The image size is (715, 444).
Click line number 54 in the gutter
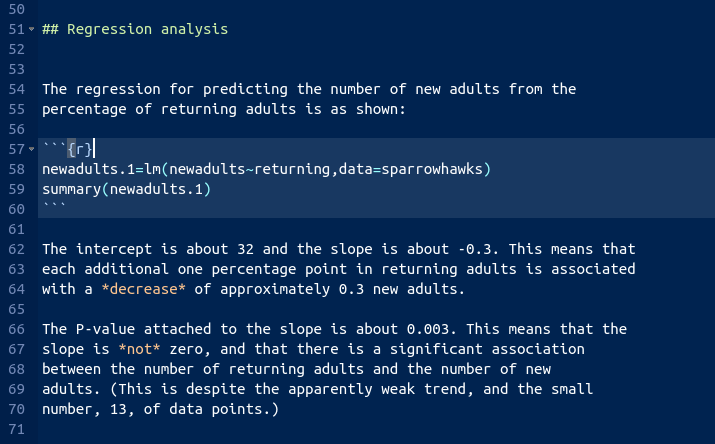(15, 89)
